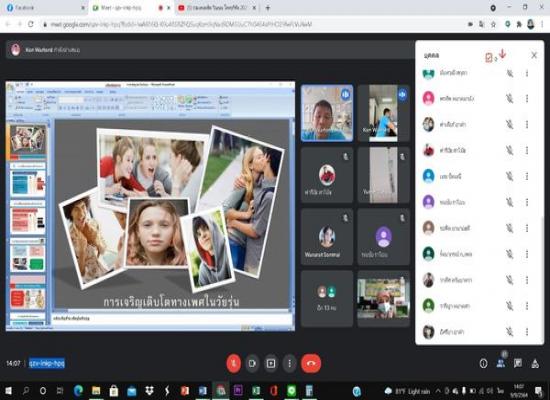Open the activities icon at bottom right
Image resolution: width=550 pixels, height=400 pixels.
pos(535,364)
